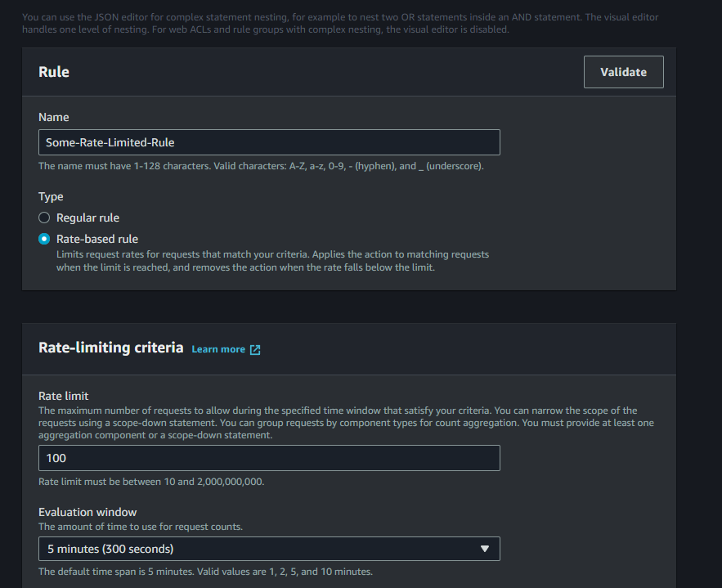Click the "Rate-limiting criteria" section heading

click(x=110, y=348)
